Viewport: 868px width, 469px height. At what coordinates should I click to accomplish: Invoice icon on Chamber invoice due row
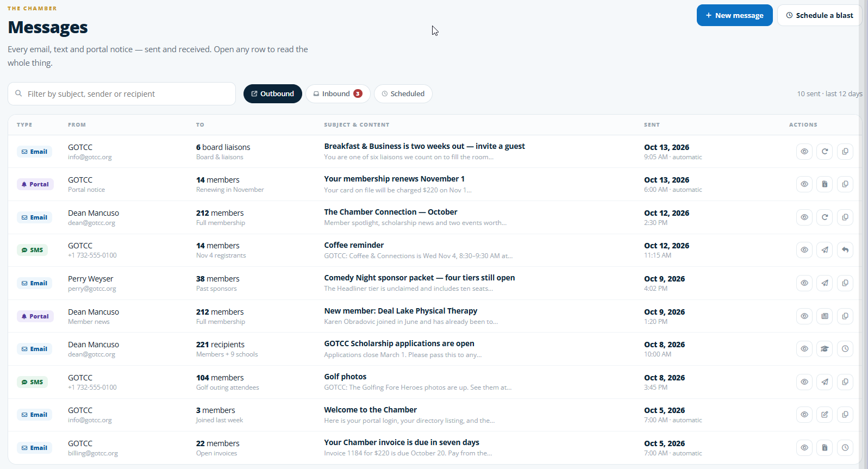pyautogui.click(x=825, y=448)
